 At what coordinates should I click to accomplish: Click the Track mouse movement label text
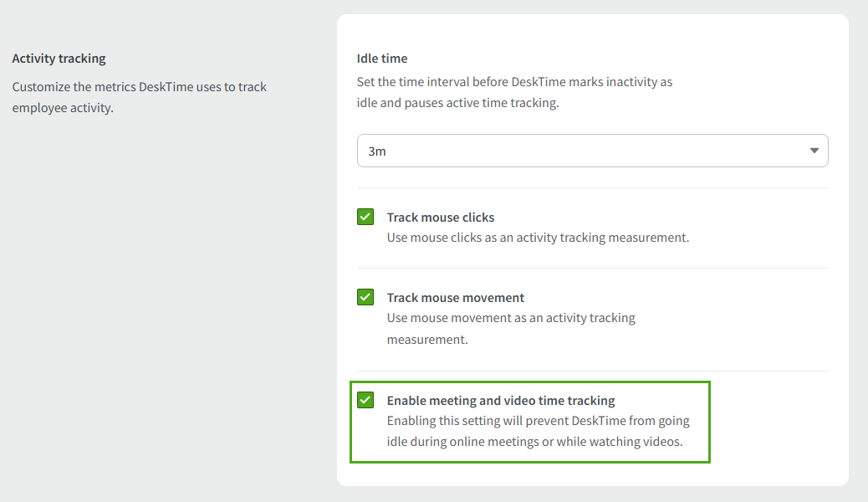456,296
